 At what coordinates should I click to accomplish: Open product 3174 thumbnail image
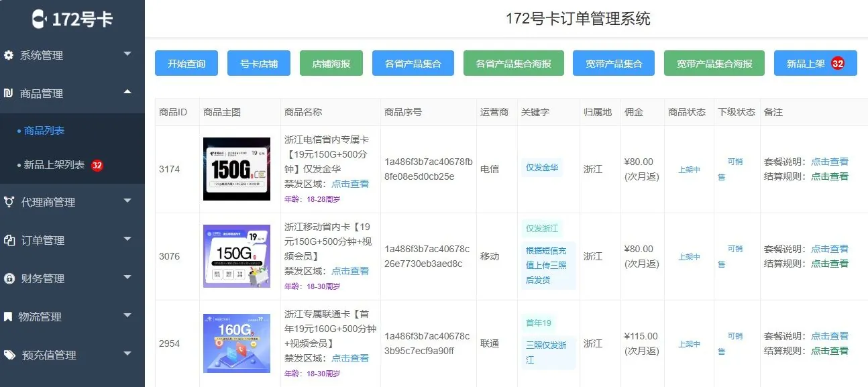pos(237,169)
